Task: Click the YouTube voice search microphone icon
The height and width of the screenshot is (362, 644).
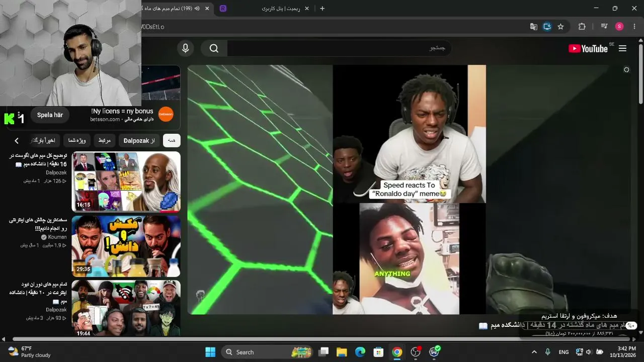Action: pyautogui.click(x=185, y=48)
